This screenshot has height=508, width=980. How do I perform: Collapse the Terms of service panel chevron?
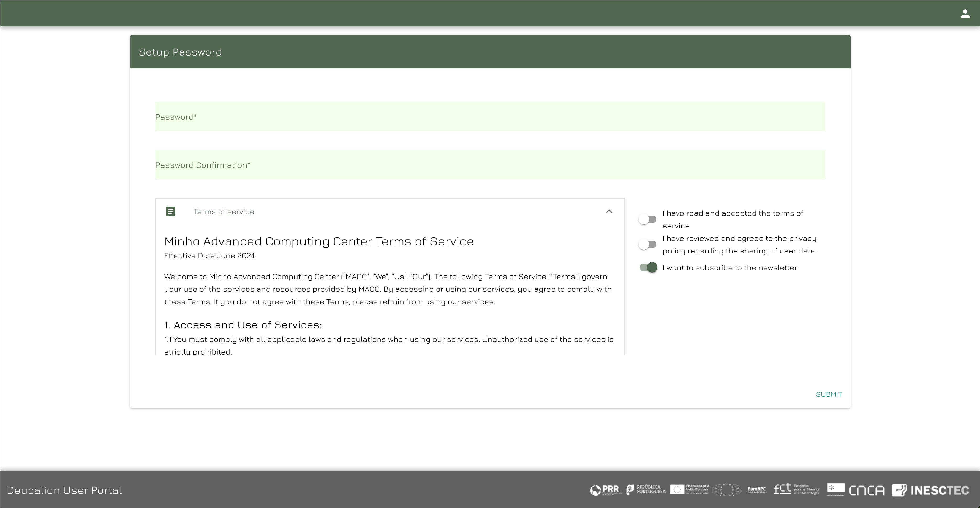[x=609, y=211]
